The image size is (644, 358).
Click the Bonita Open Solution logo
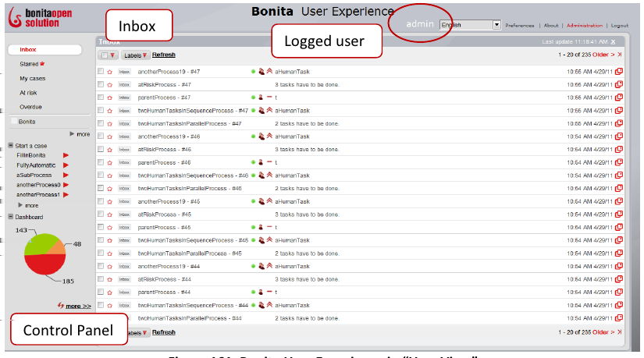[40, 18]
